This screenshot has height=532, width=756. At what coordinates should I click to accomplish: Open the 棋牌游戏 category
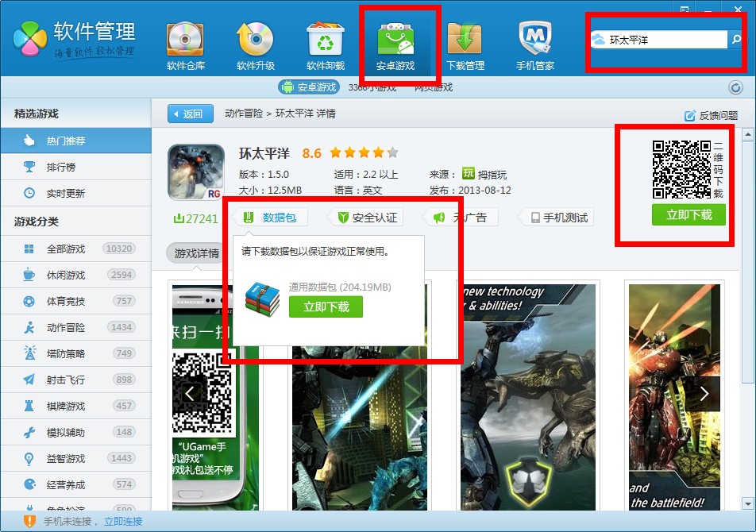coord(75,407)
